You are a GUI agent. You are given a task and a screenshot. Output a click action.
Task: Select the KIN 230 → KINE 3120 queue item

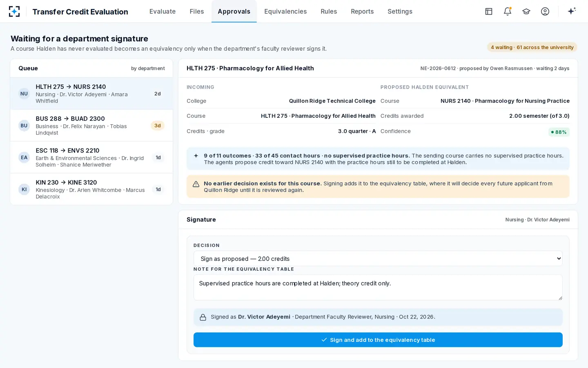pyautogui.click(x=91, y=189)
